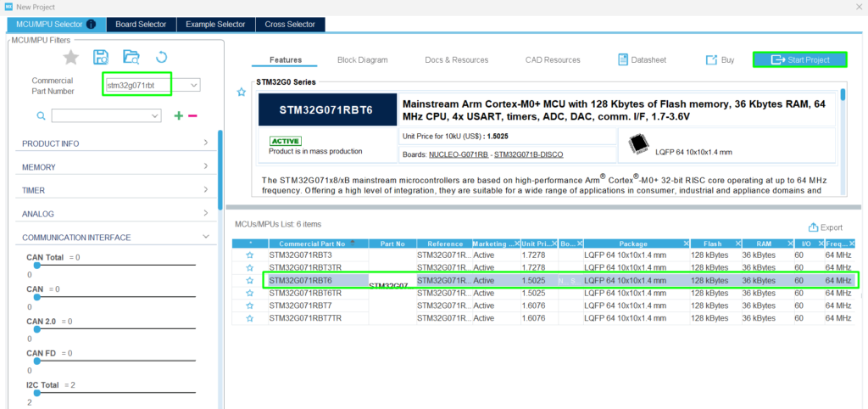Screen dimensions: 868x409
Task: Toggle favorite star beside STM32G0 Series header
Action: click(x=242, y=92)
